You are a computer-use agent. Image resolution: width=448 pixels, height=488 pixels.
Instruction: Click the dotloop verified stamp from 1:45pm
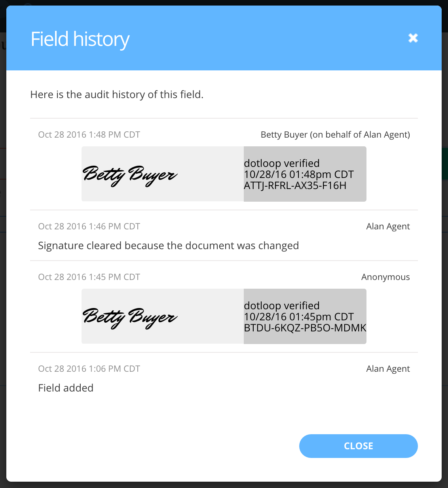point(305,316)
